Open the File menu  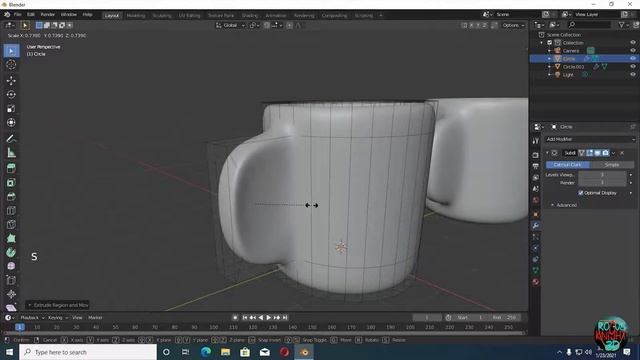tap(18, 15)
